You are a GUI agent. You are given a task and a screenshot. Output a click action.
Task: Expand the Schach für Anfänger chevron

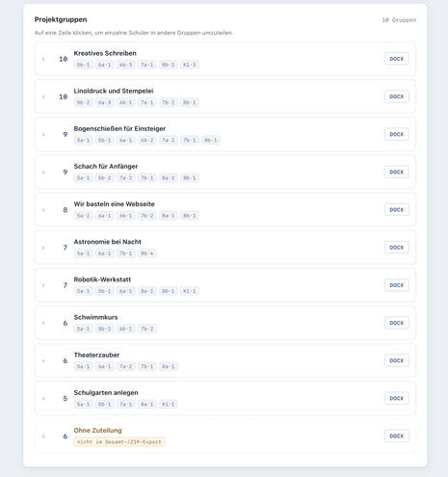(x=43, y=172)
